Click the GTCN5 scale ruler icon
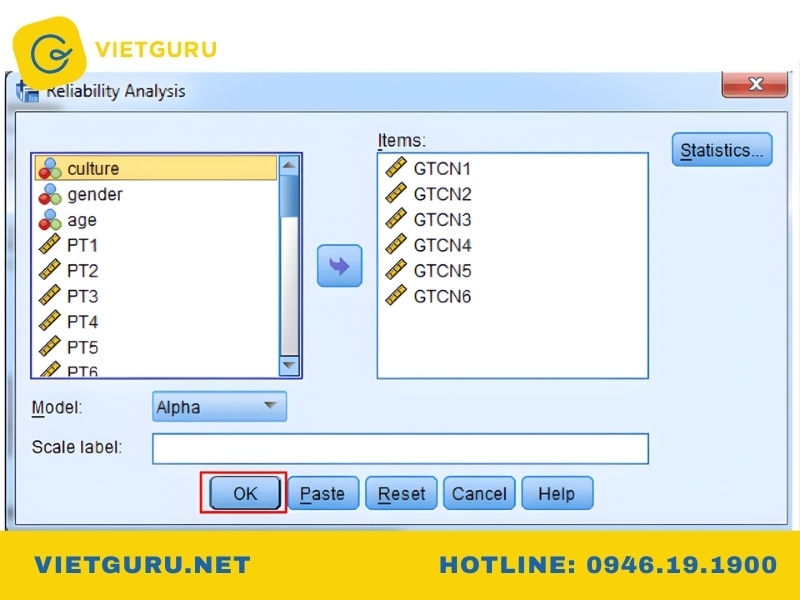The image size is (800, 600). click(396, 269)
